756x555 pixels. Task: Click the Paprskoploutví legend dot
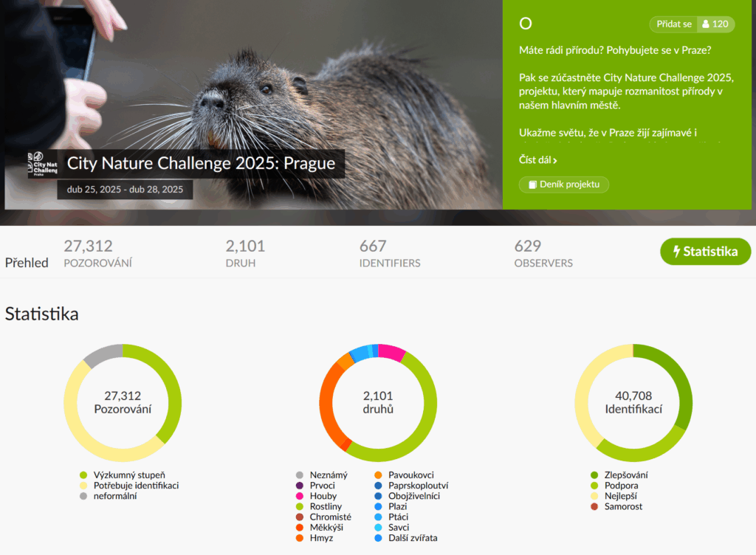[379, 486]
